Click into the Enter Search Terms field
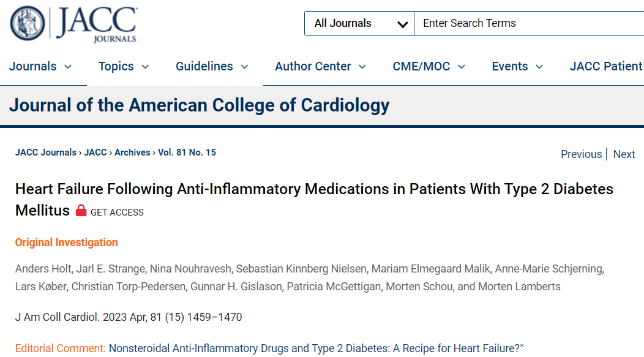644x357 pixels. coord(529,23)
